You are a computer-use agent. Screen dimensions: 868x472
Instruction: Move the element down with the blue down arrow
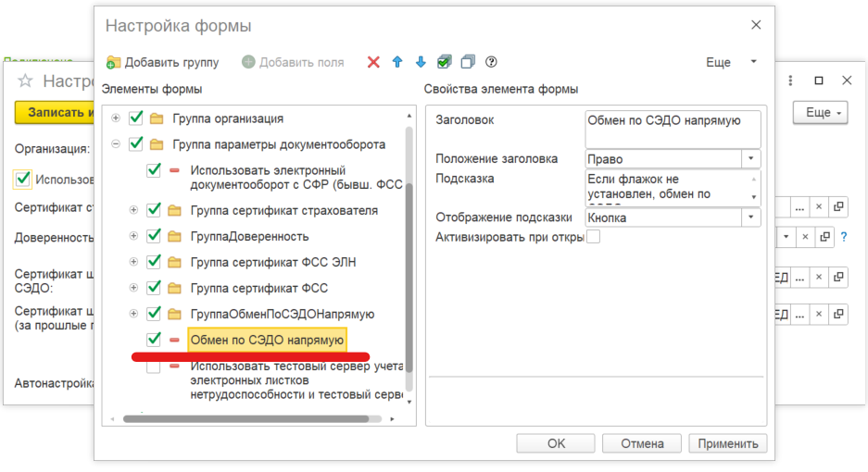(421, 62)
